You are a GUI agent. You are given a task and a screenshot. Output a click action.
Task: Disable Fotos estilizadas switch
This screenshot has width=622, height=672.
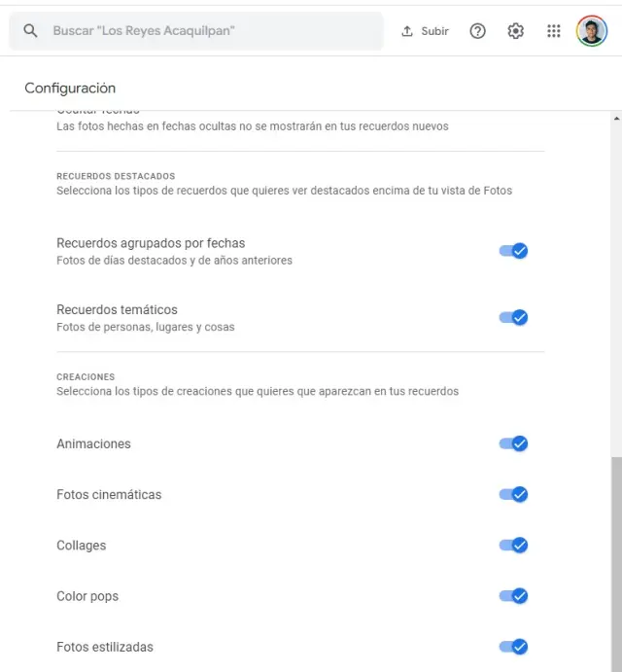click(x=513, y=647)
